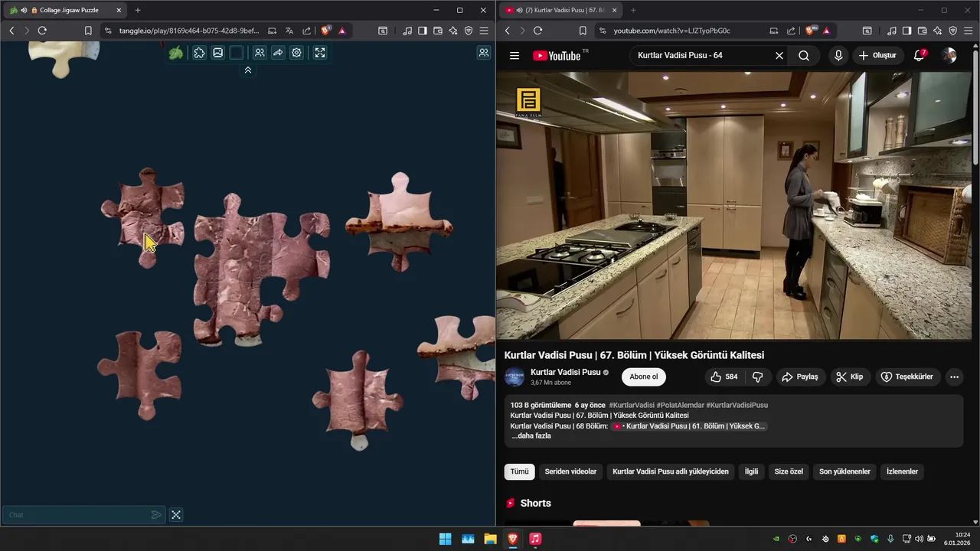Screen dimensions: 980x551
Task: Open players icon in the Tanggle toolbar center
Action: coord(260,53)
